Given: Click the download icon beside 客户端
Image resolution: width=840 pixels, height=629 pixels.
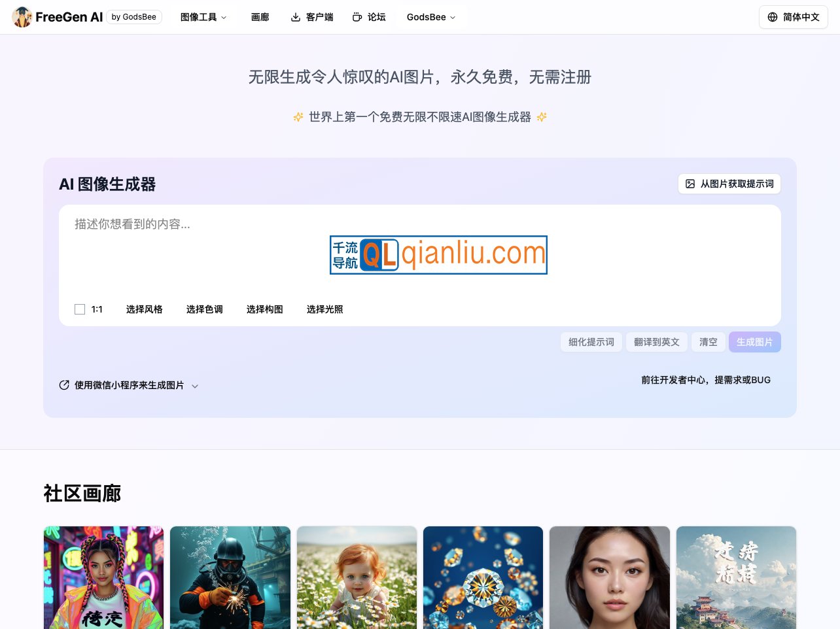Looking at the screenshot, I should [x=296, y=17].
